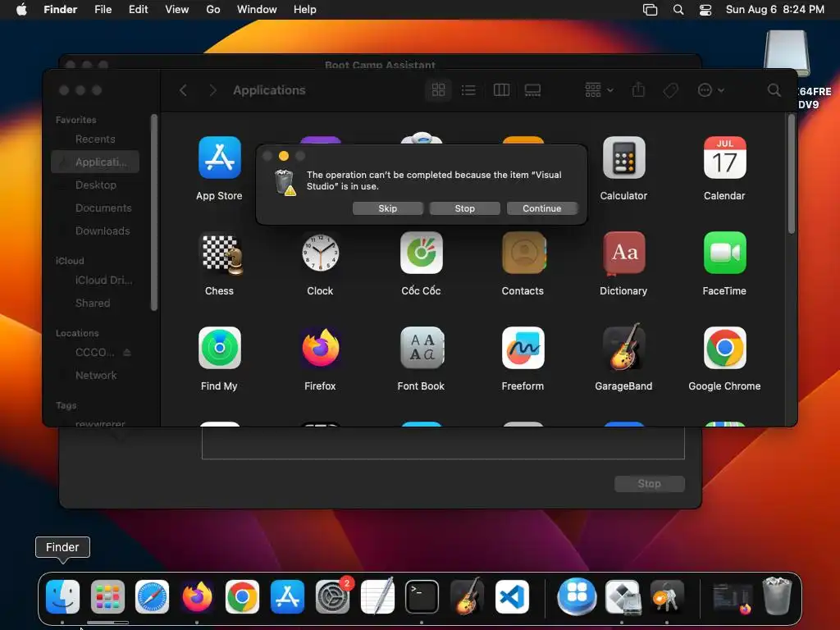This screenshot has width=840, height=630.
Task: Open the View menu
Action: (x=177, y=10)
